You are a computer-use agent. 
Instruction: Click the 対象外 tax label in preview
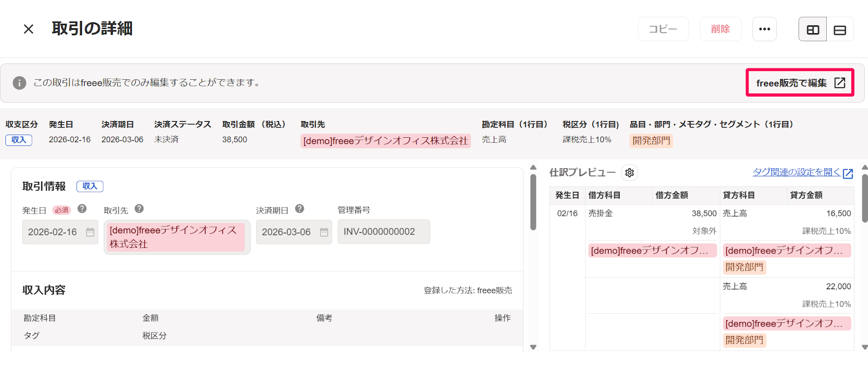click(704, 231)
